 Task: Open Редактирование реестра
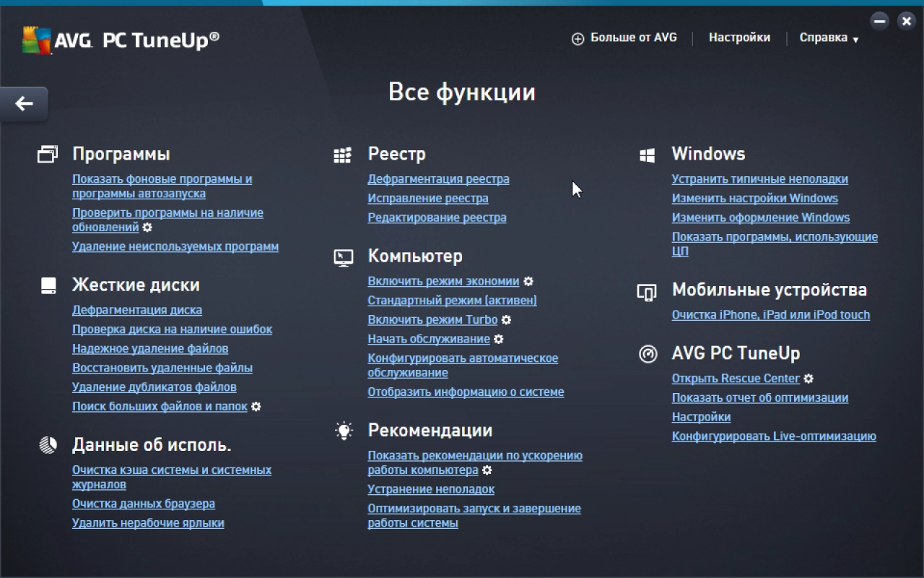tap(437, 217)
